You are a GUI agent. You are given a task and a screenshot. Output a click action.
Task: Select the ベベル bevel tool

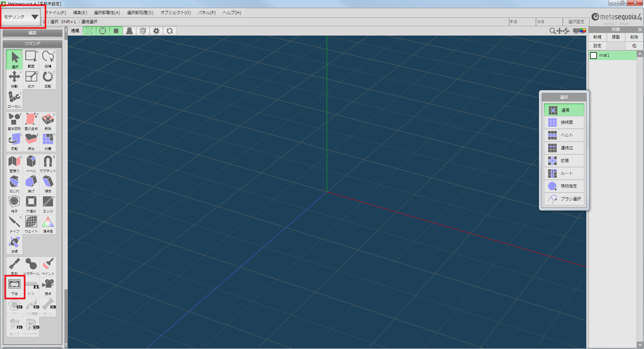pos(31,164)
